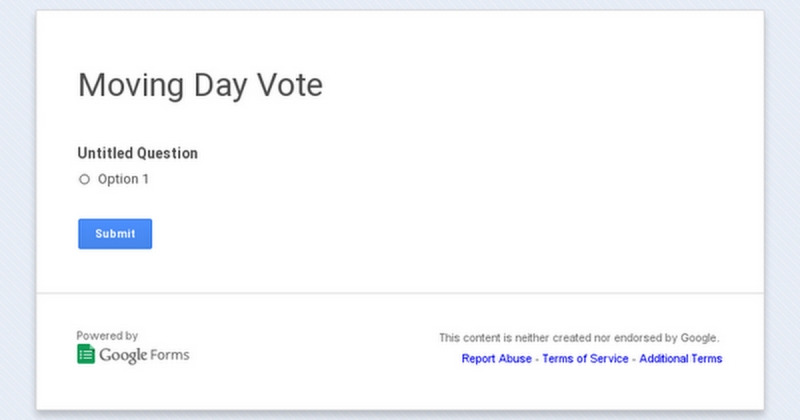Open the Terms of Service link
The height and width of the screenshot is (420, 800).
[x=585, y=359]
